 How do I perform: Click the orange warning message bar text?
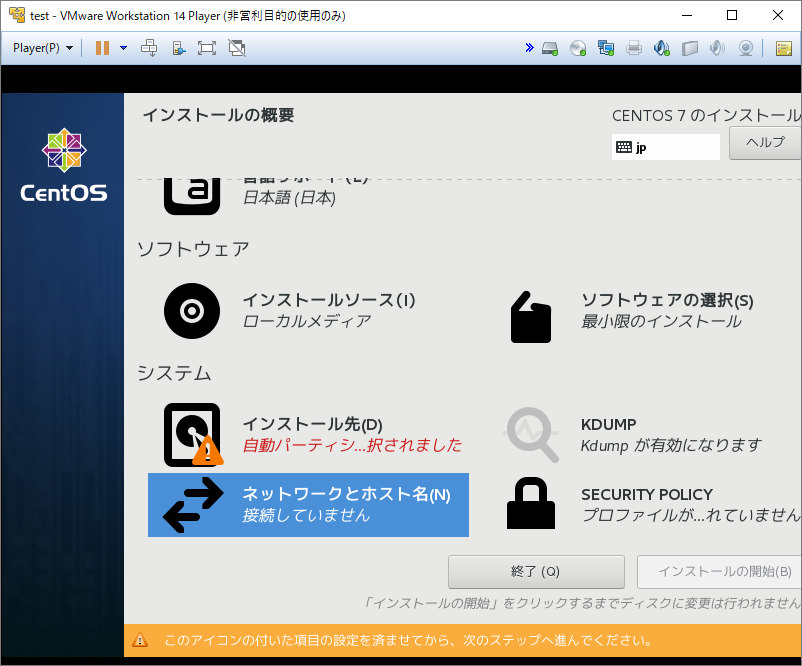point(408,640)
